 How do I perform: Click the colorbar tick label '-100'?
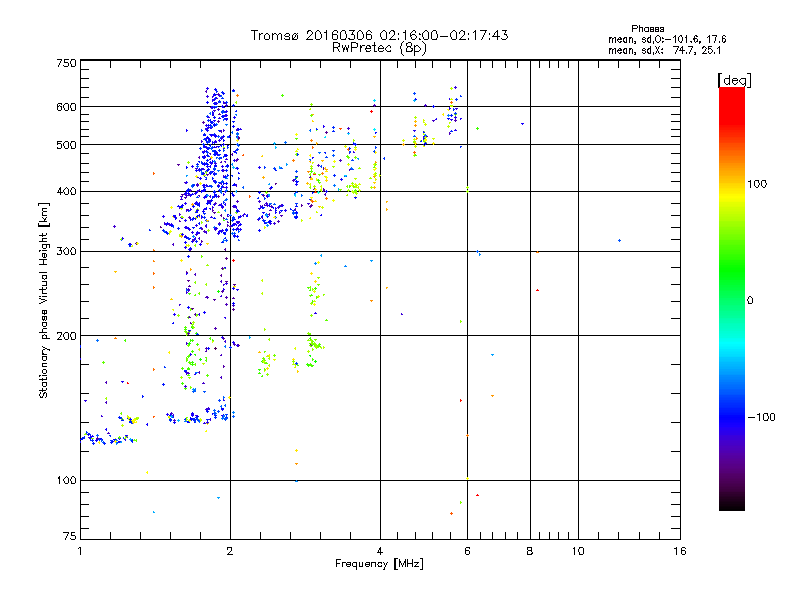pyautogui.click(x=761, y=417)
